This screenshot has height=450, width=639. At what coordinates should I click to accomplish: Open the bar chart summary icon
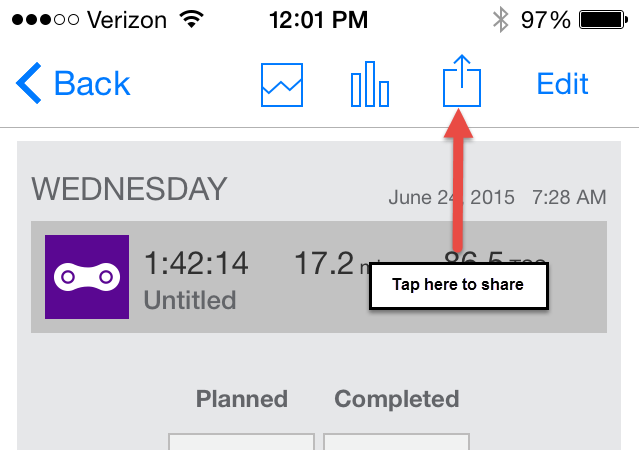point(370,84)
